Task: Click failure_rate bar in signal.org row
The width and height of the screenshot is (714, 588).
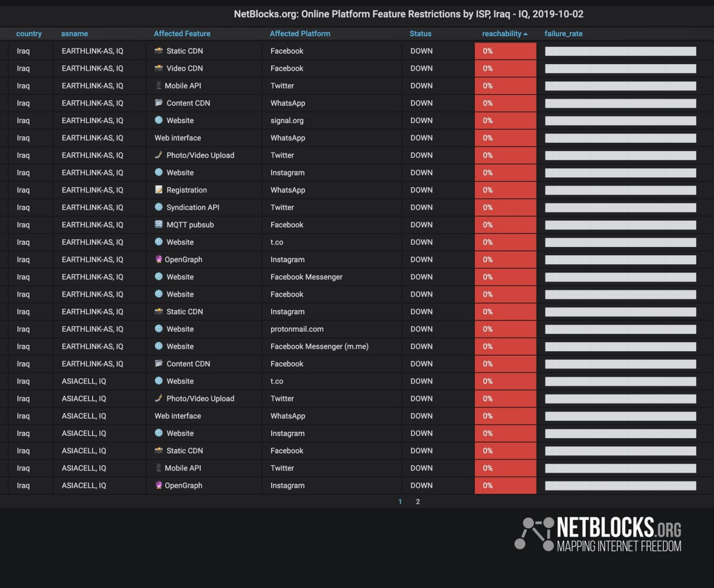Action: coord(620,120)
